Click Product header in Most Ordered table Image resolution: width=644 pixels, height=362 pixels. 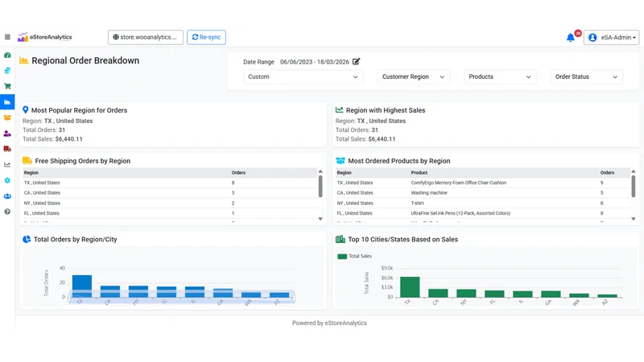pyautogui.click(x=419, y=173)
